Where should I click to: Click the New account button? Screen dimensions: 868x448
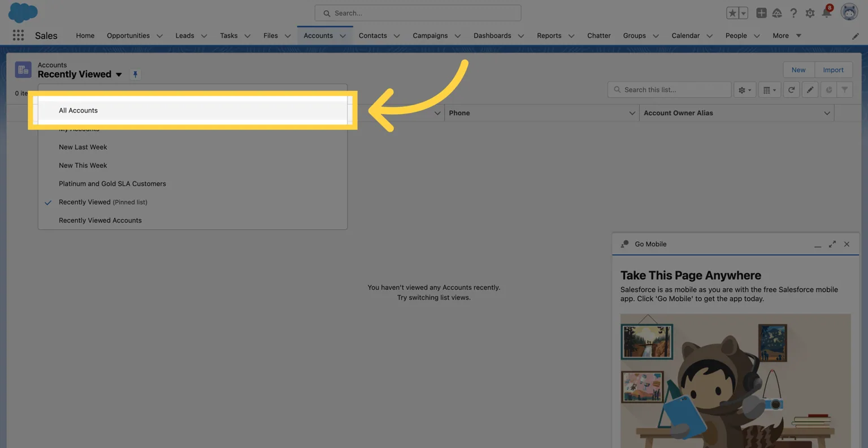coord(798,70)
